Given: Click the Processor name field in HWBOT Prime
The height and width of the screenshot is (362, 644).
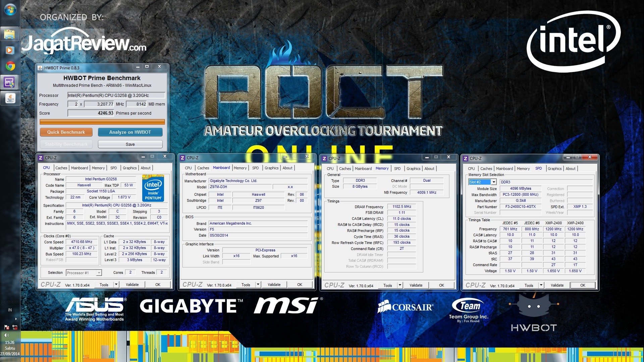Looking at the screenshot, I should click(116, 96).
